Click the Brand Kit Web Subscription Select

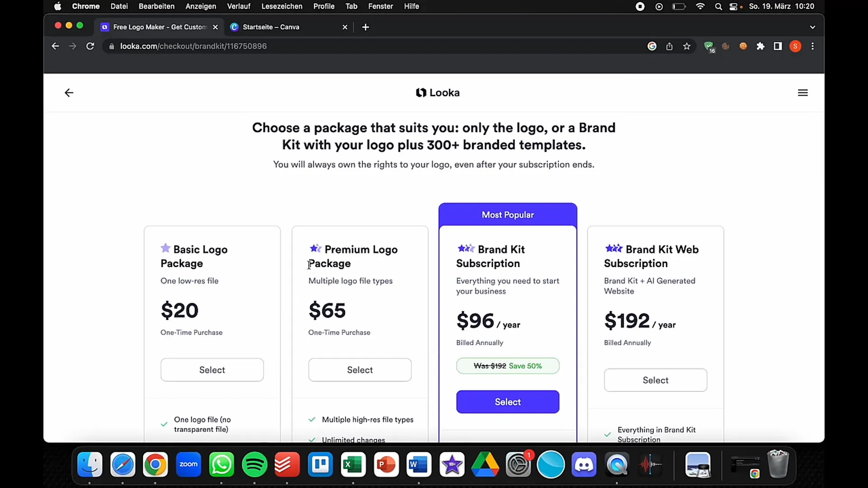point(655,380)
